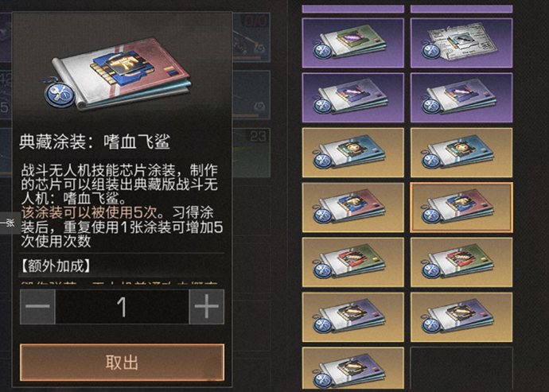Select the left green-cover gold blueprint
Image resolution: width=549 pixels, height=392 pixels.
[x=353, y=262]
